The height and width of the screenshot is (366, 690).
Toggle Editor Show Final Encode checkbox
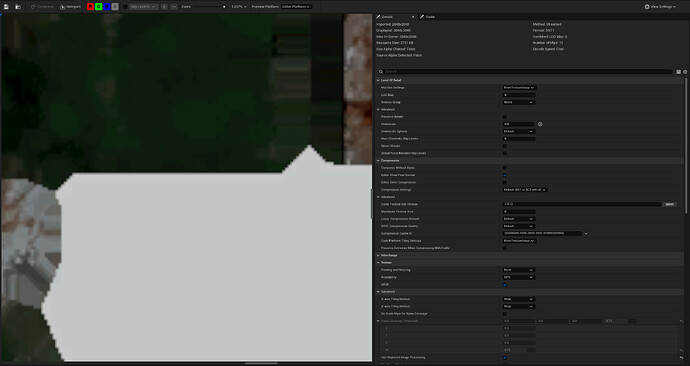point(505,175)
